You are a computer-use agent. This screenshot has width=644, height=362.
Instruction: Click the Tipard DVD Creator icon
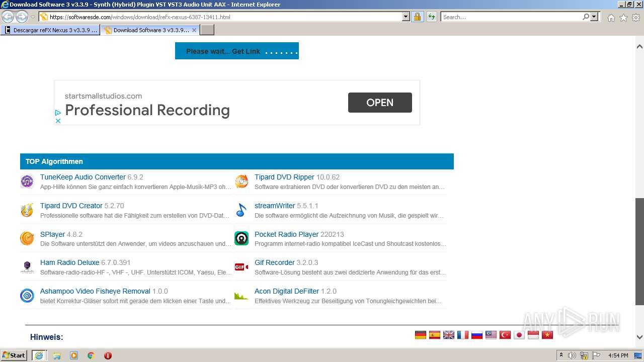27,210
